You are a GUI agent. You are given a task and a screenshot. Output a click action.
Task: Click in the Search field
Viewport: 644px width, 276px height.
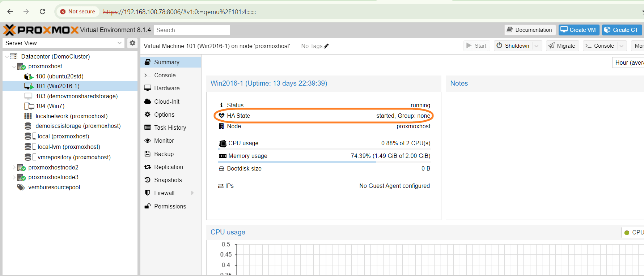192,30
